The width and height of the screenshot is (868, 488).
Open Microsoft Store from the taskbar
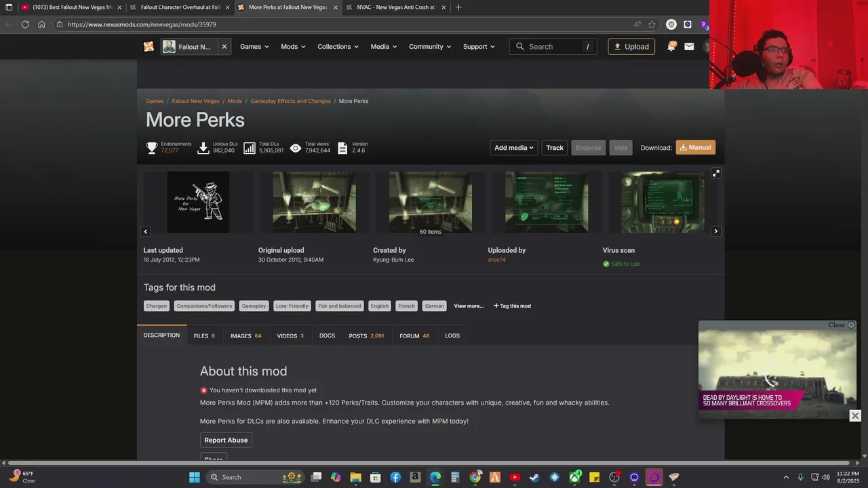click(375, 477)
